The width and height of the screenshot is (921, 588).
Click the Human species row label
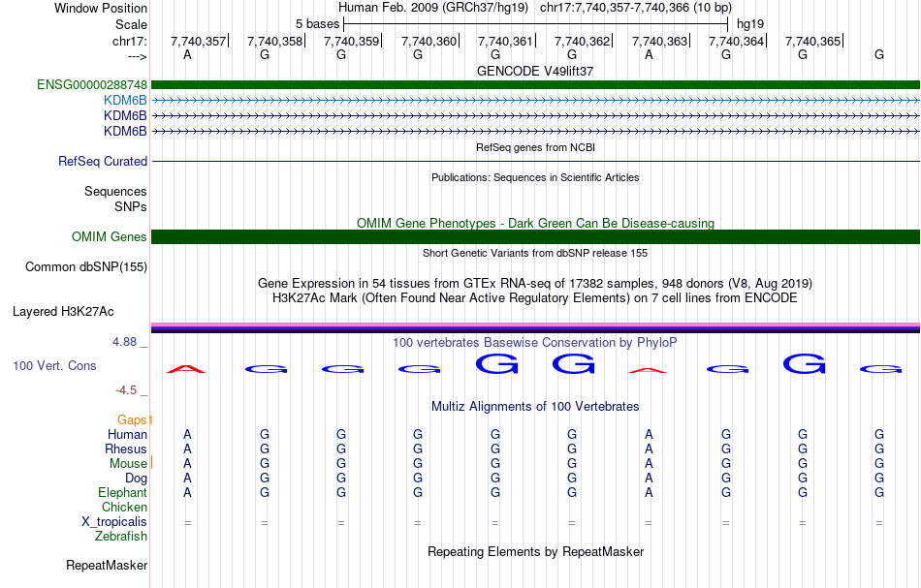click(x=127, y=435)
